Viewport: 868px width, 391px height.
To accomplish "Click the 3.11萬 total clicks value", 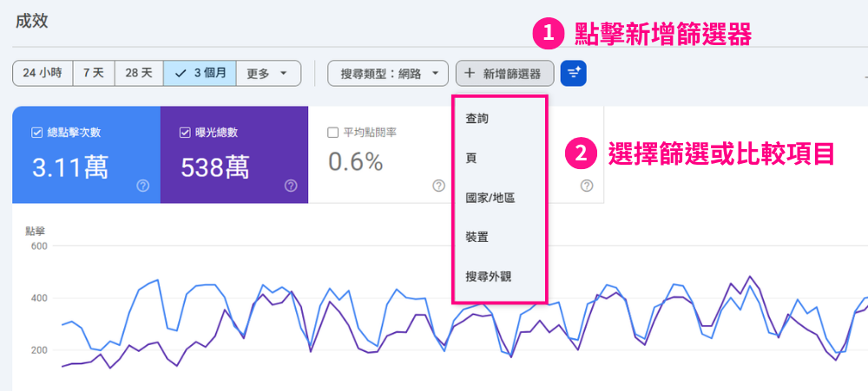I will (69, 166).
